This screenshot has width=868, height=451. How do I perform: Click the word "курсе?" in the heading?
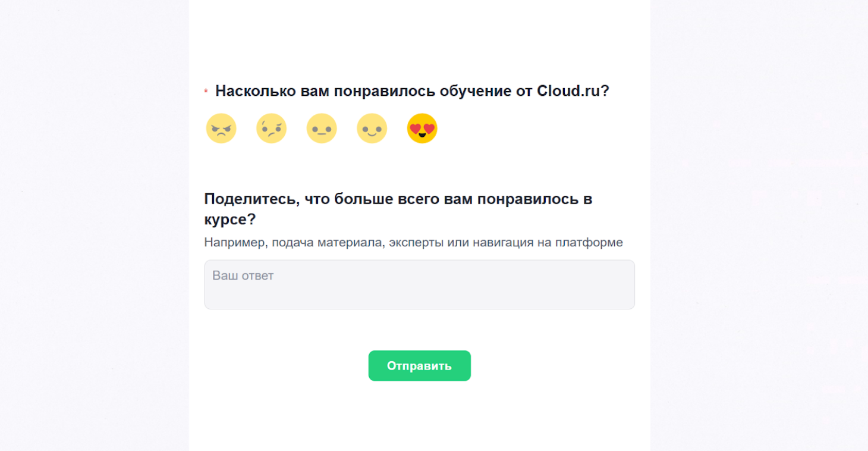coord(230,219)
